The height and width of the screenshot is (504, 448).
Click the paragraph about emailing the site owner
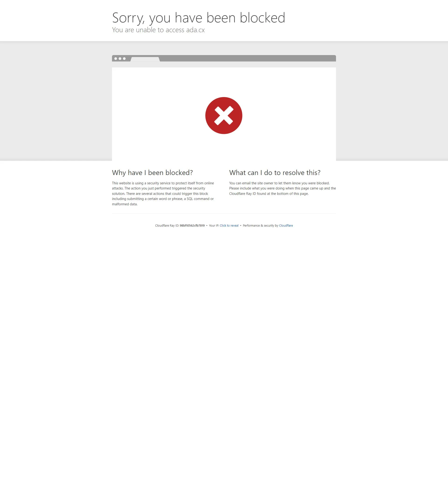point(283,188)
